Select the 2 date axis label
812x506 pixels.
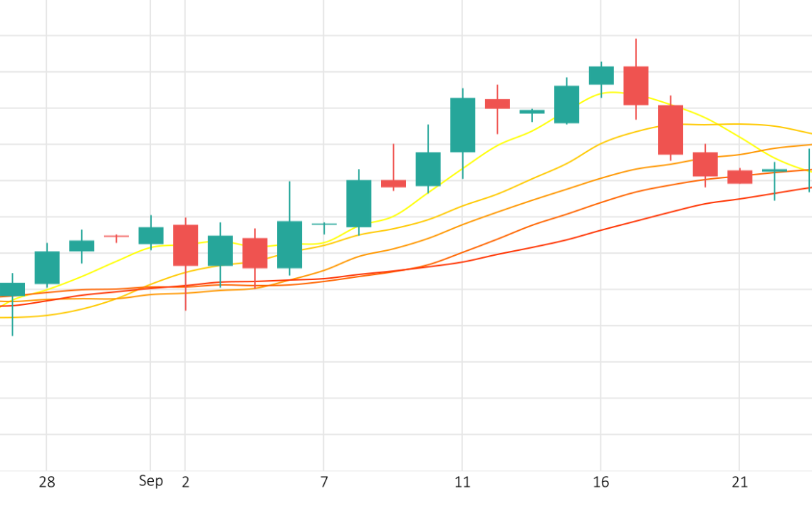click(x=185, y=482)
